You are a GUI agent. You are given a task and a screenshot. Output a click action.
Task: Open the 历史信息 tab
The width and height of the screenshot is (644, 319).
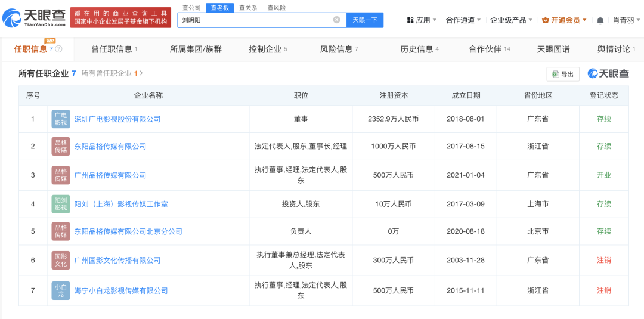click(420, 49)
